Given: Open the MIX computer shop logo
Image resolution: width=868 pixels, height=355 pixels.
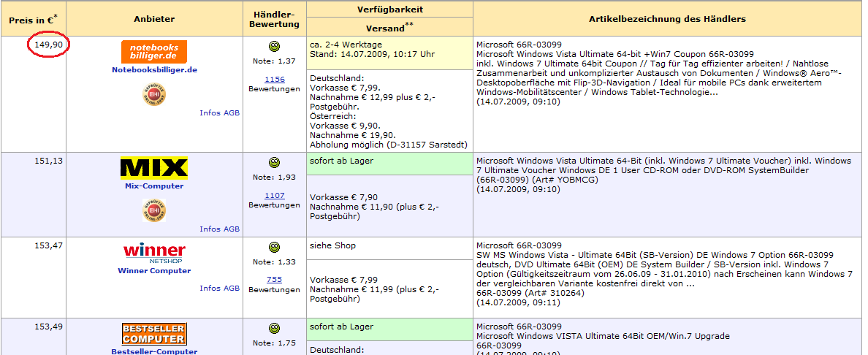Looking at the screenshot, I should coord(154,168).
